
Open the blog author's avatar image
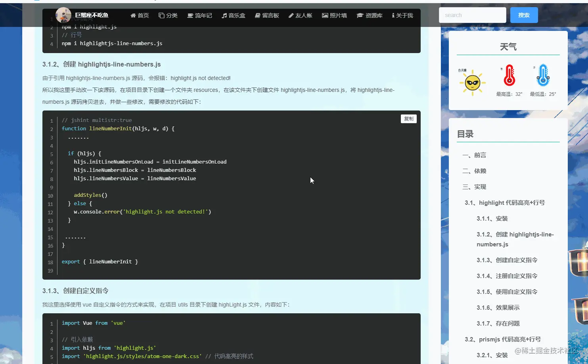(63, 15)
